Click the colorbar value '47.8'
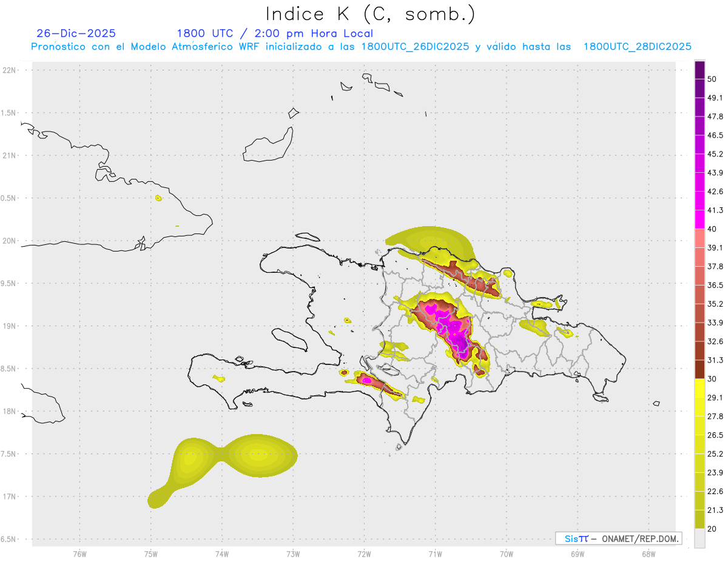 tap(715, 116)
